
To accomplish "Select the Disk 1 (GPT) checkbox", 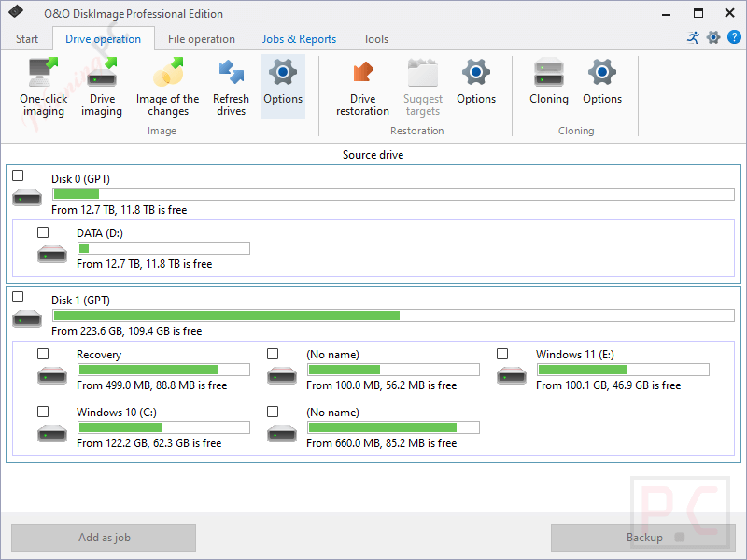I will [18, 297].
